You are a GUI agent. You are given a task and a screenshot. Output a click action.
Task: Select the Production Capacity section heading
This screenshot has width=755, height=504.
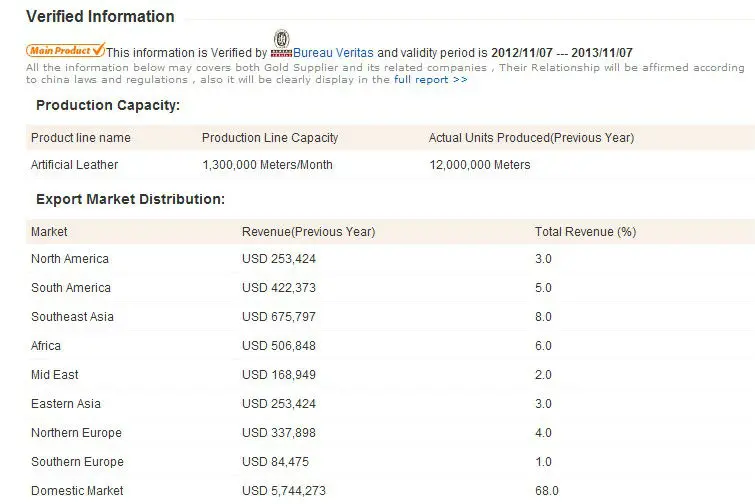pos(108,106)
